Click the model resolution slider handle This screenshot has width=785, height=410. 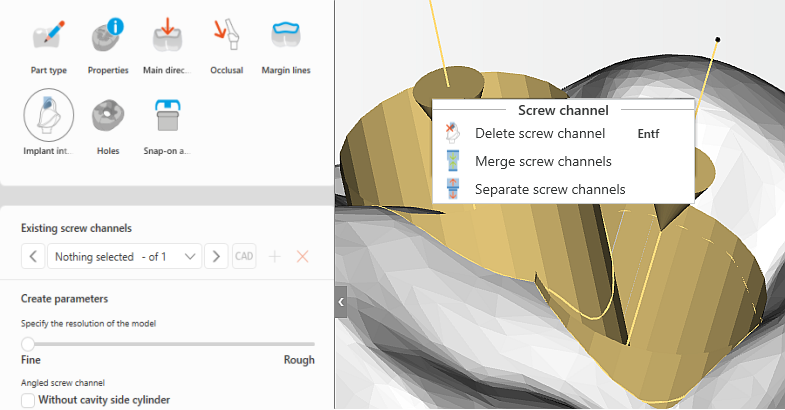pyautogui.click(x=28, y=344)
